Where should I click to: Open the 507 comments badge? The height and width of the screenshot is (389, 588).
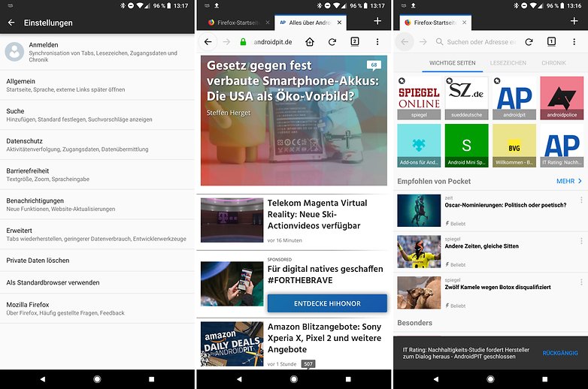[x=308, y=364]
